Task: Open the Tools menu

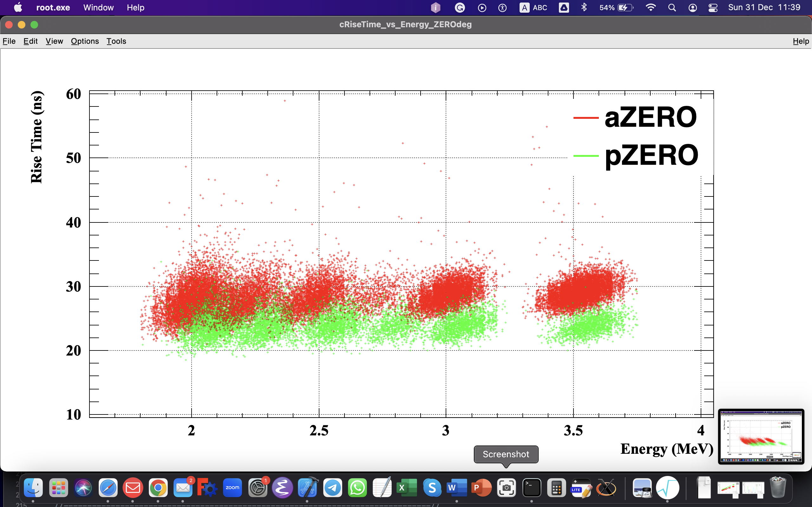Action: click(x=116, y=41)
